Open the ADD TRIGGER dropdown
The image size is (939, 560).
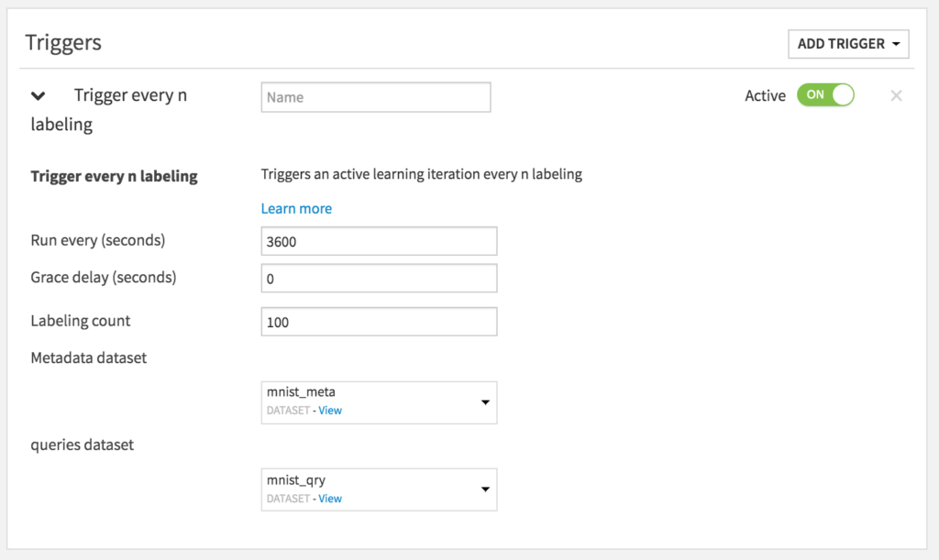pyautogui.click(x=848, y=43)
